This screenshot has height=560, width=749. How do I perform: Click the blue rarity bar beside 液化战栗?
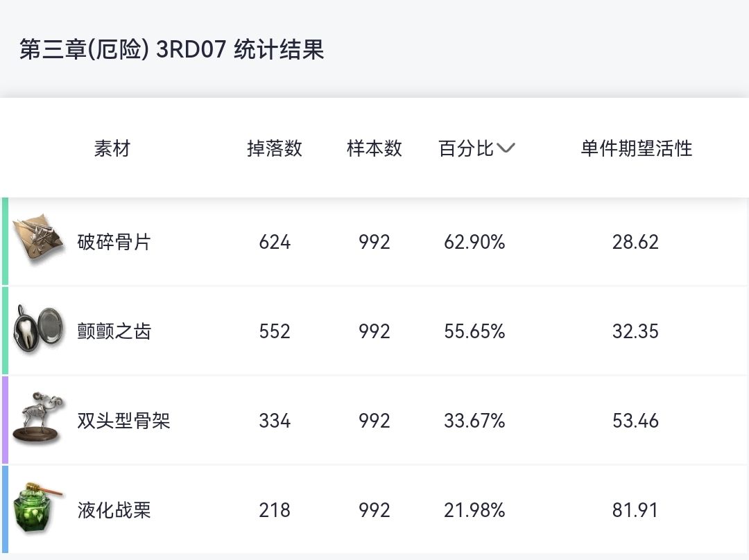5,509
